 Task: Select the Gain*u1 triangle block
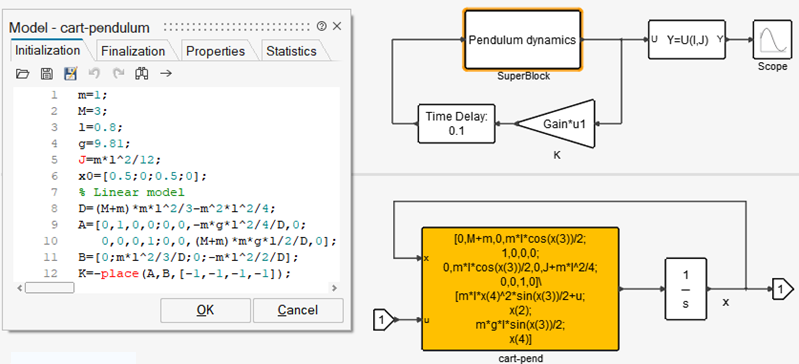[x=556, y=123]
